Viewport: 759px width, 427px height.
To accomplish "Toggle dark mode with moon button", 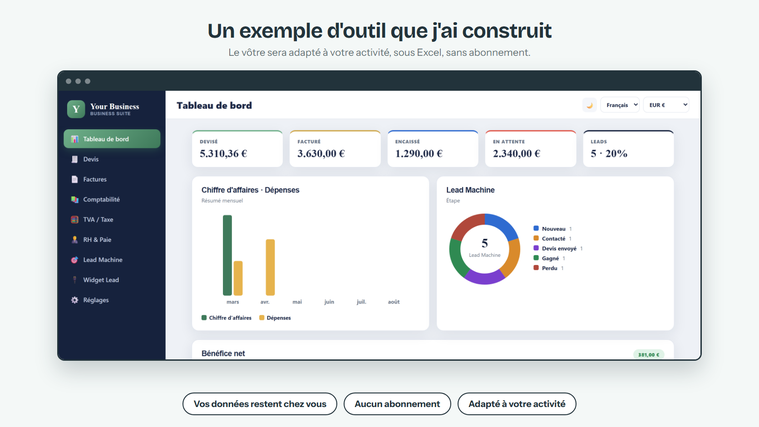I will click(589, 105).
